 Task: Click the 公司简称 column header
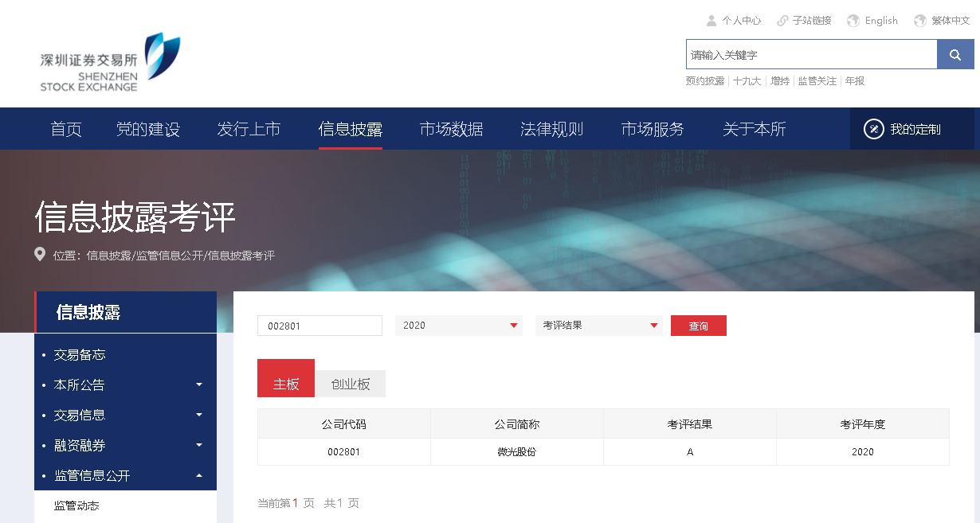coord(517,424)
